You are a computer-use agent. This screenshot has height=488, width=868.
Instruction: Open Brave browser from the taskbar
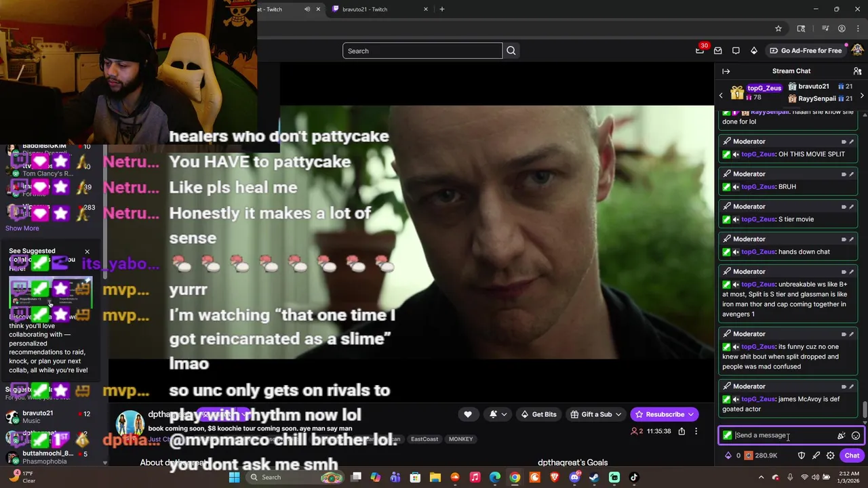[x=555, y=477]
